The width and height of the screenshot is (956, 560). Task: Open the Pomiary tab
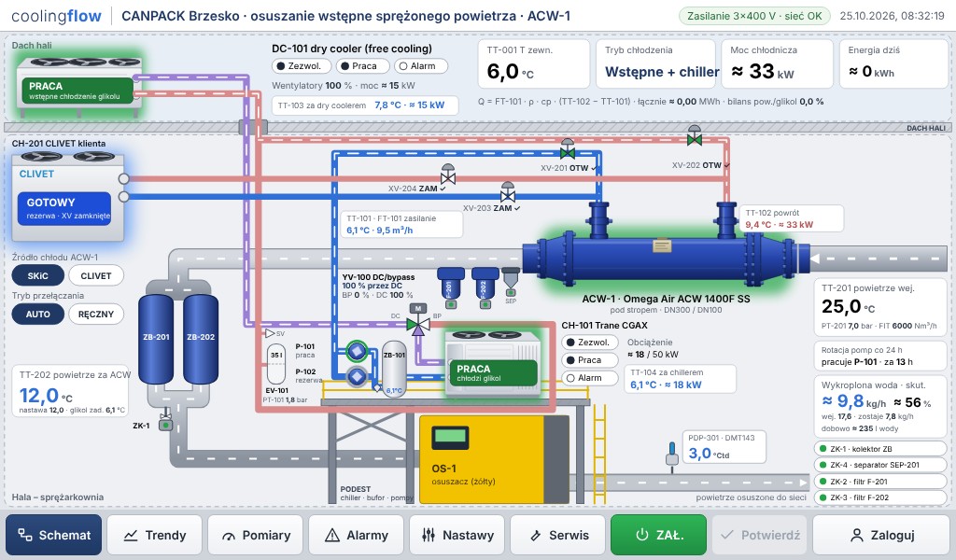pyautogui.click(x=256, y=535)
